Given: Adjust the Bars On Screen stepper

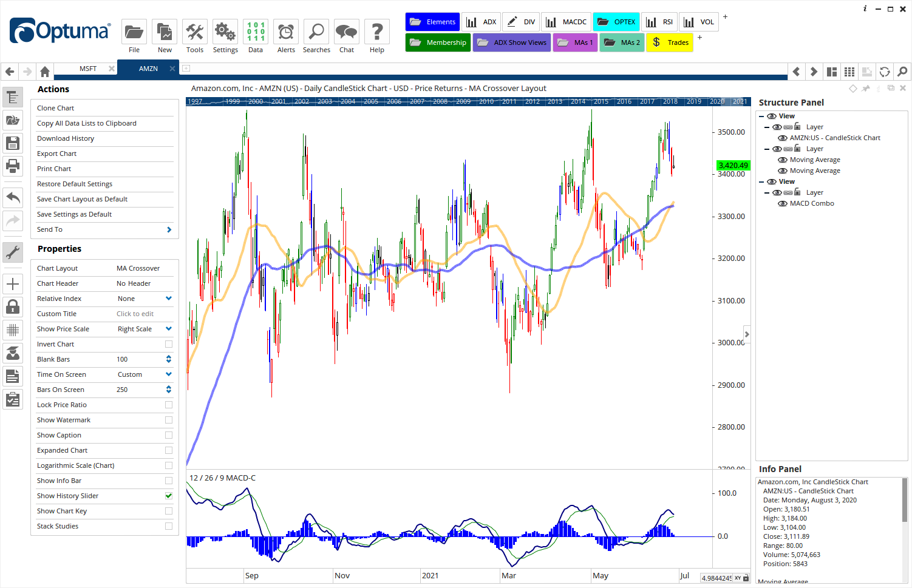Looking at the screenshot, I should click(169, 390).
